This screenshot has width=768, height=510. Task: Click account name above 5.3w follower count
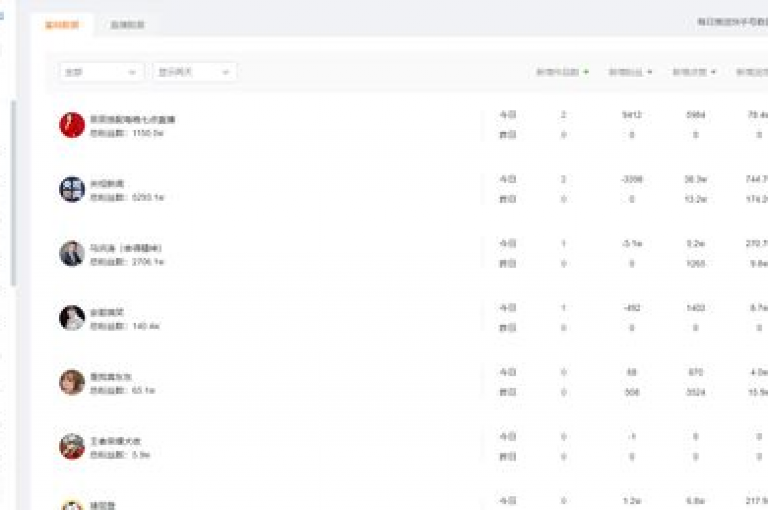[x=116, y=440]
